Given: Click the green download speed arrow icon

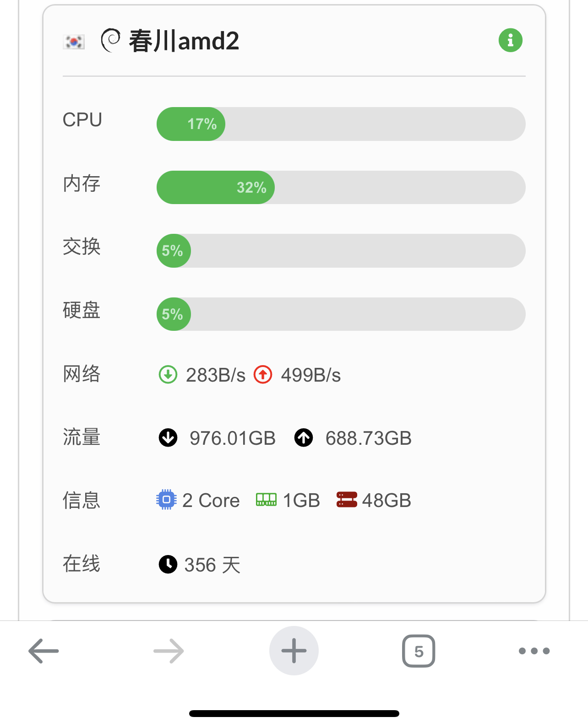Looking at the screenshot, I should [x=168, y=375].
